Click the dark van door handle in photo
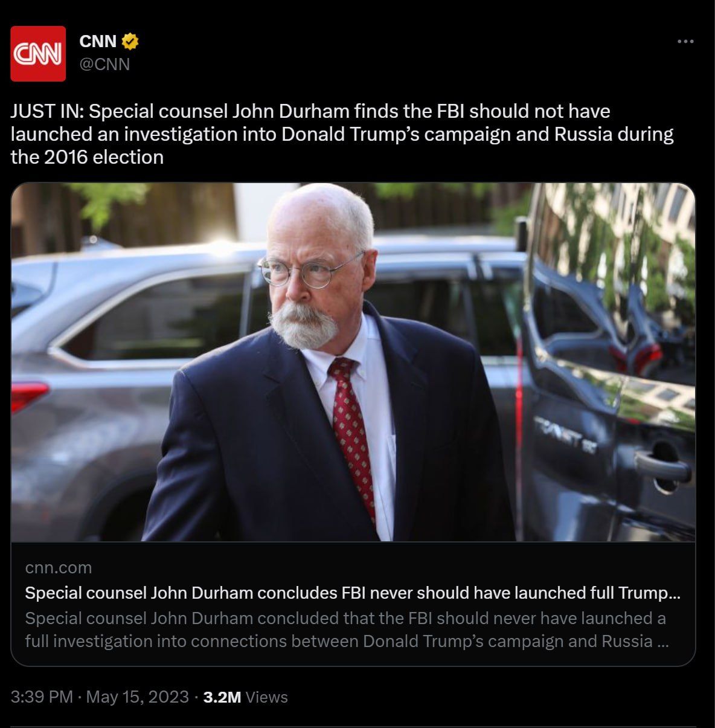The image size is (715, 728). click(662, 465)
